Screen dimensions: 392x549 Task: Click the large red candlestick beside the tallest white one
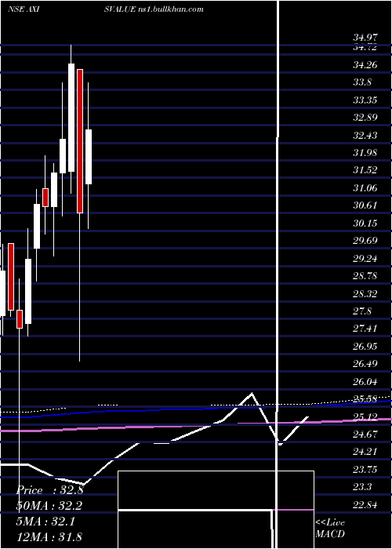point(80,140)
